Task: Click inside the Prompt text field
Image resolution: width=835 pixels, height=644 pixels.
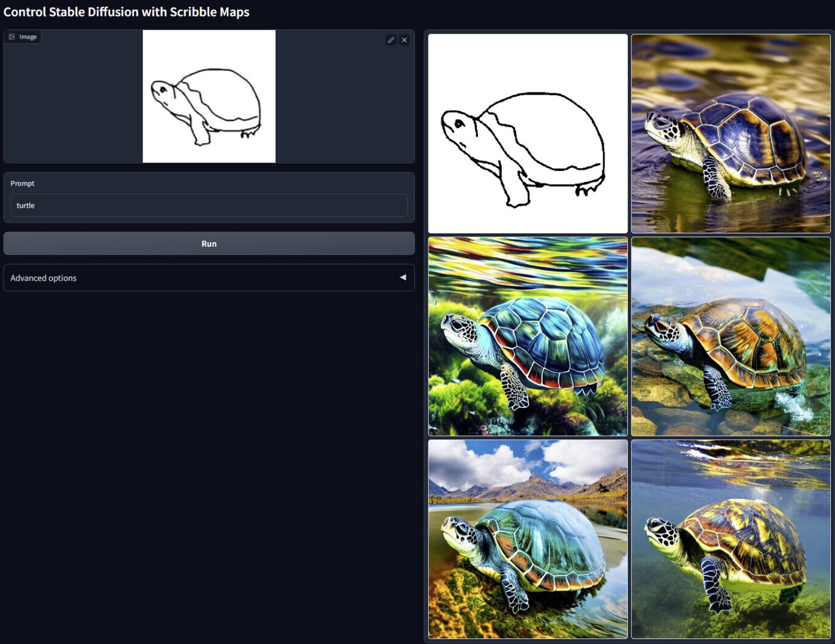Action: pyautogui.click(x=209, y=205)
